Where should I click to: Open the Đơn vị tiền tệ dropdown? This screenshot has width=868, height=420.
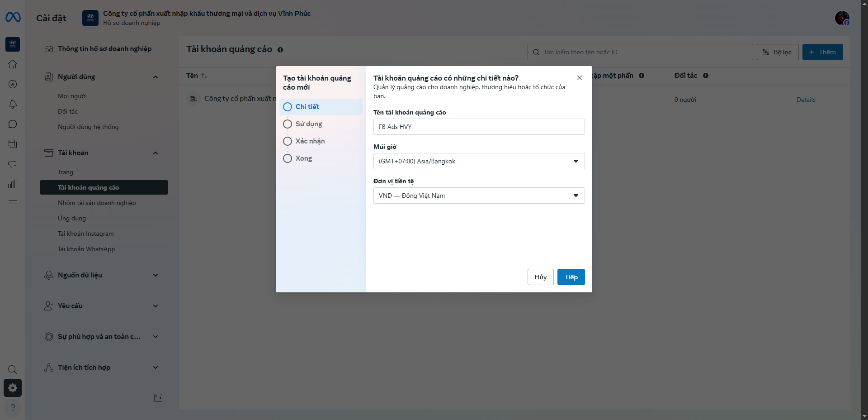coord(479,196)
